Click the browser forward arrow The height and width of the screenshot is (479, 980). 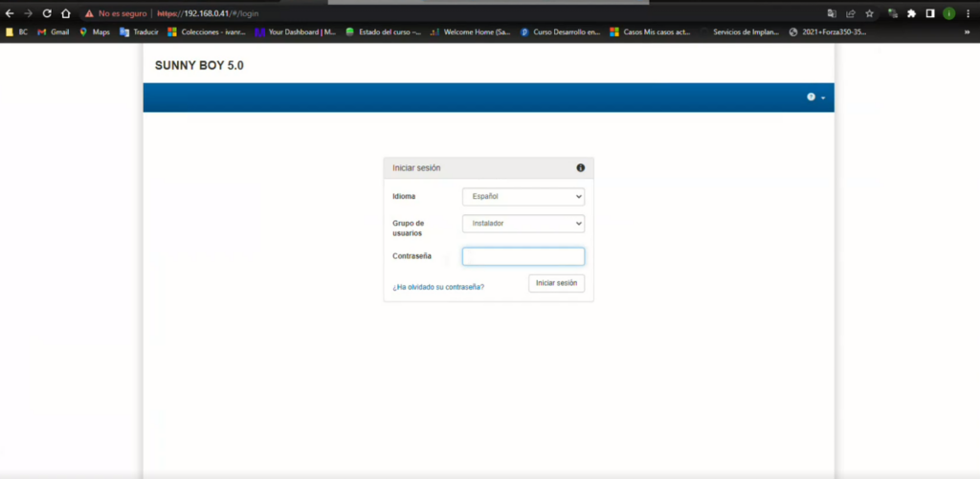[28, 13]
